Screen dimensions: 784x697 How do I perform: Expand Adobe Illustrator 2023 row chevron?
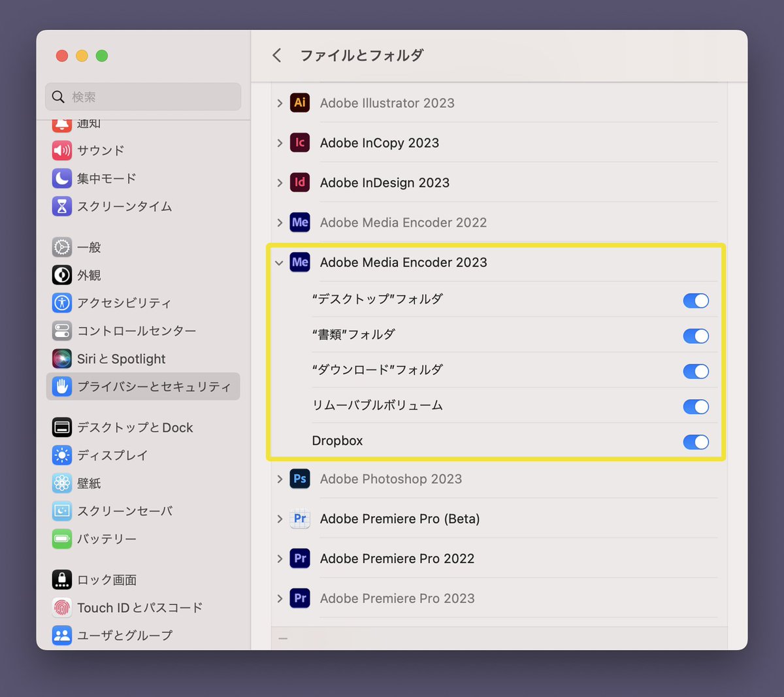point(280,103)
